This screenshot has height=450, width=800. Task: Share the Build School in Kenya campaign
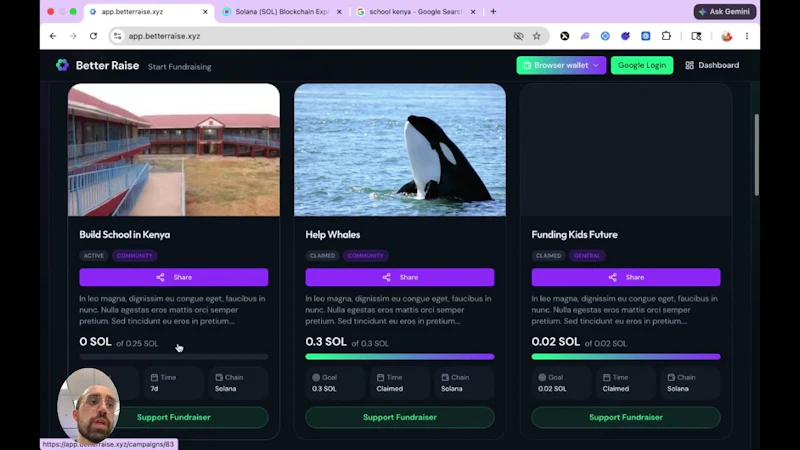(173, 277)
